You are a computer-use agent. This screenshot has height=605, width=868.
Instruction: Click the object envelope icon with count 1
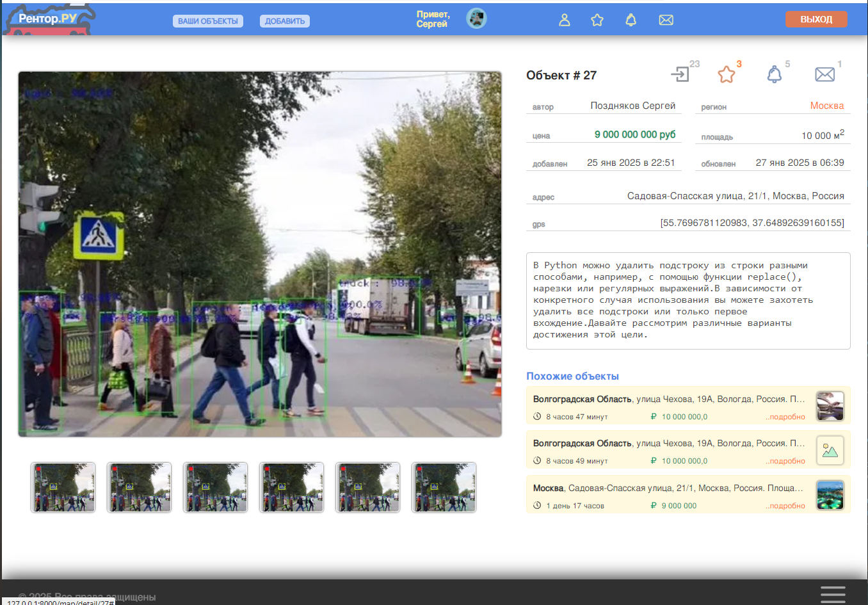[x=824, y=74]
